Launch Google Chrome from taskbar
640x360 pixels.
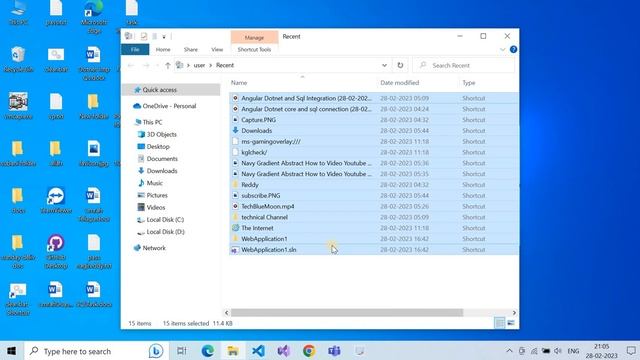[309, 351]
